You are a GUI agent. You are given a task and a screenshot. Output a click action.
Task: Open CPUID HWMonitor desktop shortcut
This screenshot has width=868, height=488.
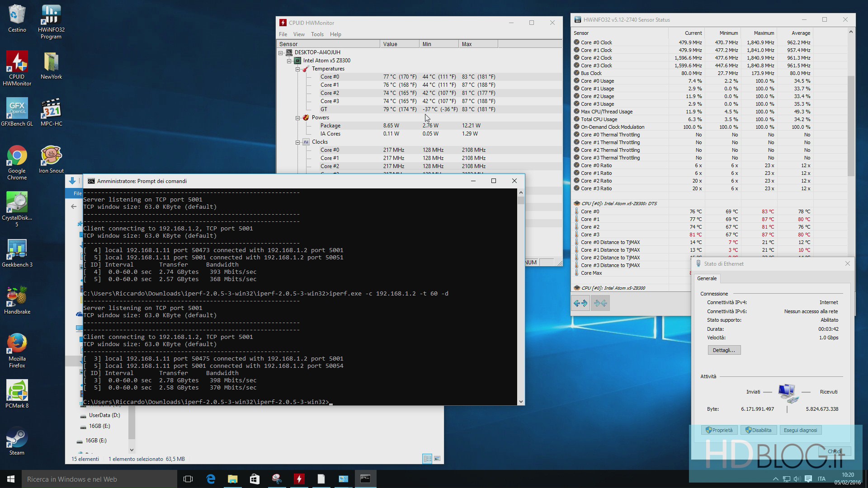coord(17,68)
